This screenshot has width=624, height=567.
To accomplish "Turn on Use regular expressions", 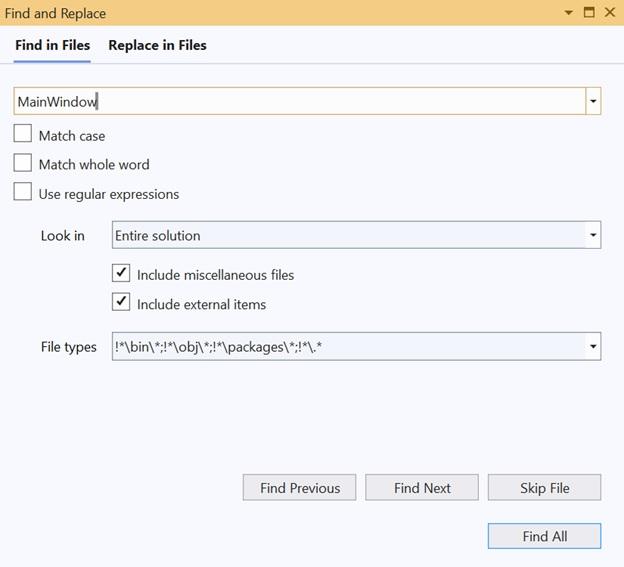I will pos(23,192).
